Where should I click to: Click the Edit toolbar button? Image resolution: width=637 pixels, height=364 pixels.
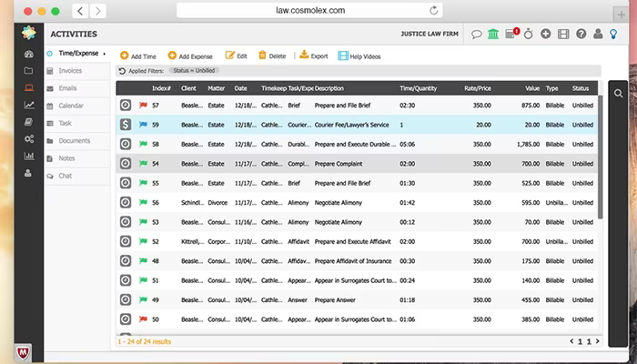click(x=236, y=56)
